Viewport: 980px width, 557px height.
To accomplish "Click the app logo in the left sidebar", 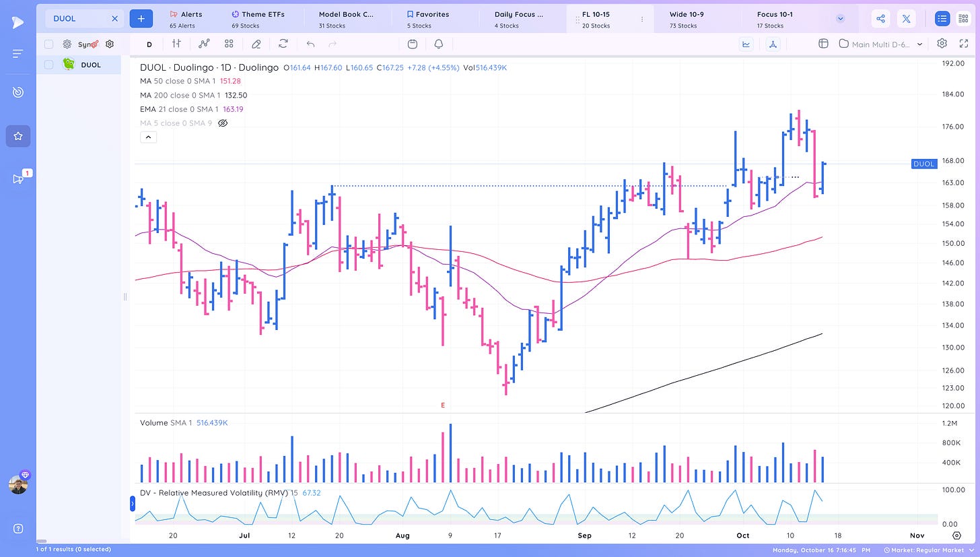I will [x=18, y=22].
